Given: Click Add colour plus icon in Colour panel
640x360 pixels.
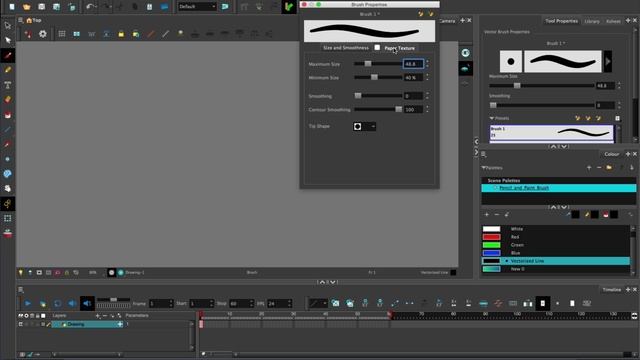Looking at the screenshot, I should pos(487,214).
